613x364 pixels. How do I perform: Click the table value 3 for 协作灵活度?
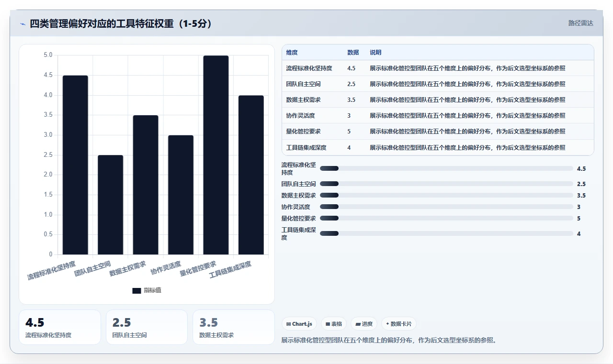tap(349, 116)
